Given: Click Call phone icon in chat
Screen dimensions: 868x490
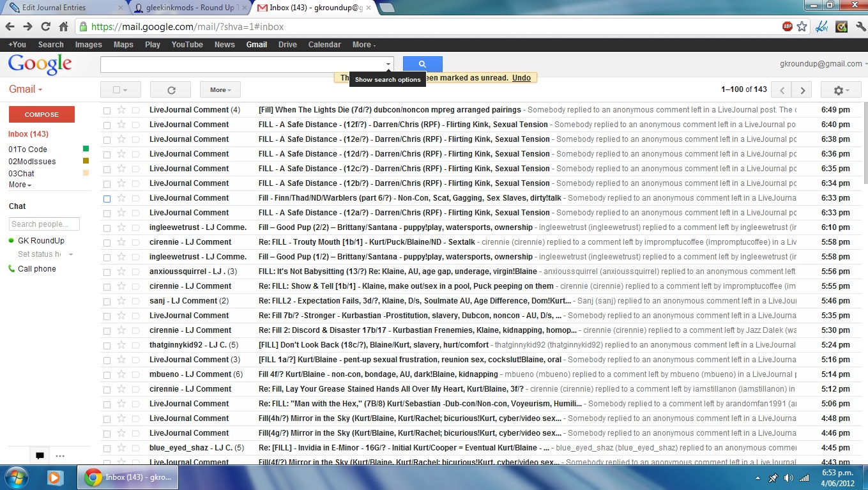Looking at the screenshot, I should tap(11, 269).
